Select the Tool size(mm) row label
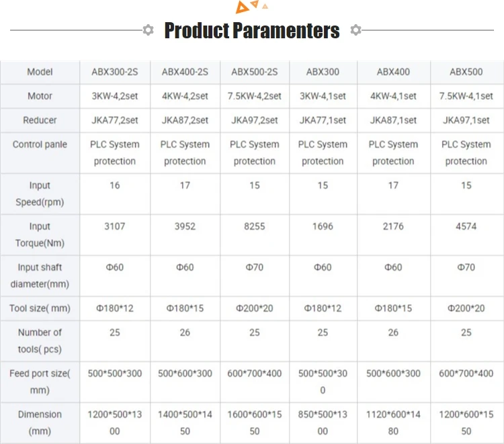 [x=40, y=308]
